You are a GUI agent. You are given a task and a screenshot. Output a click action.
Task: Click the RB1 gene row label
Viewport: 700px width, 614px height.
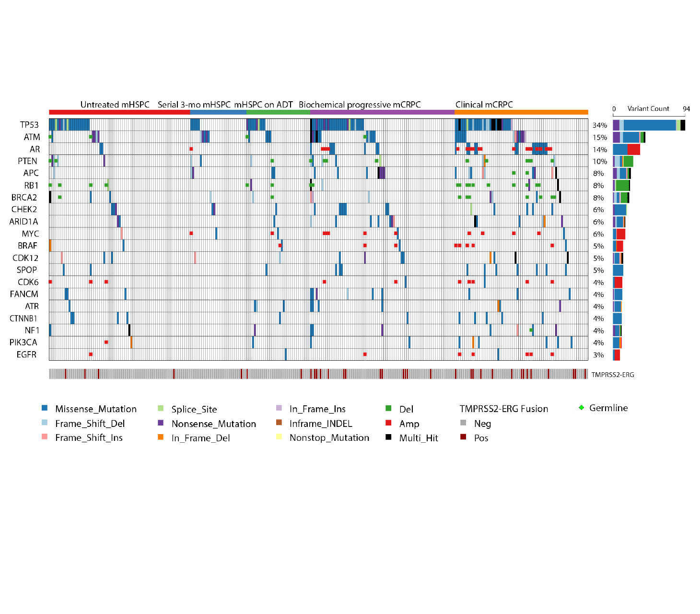click(x=31, y=186)
